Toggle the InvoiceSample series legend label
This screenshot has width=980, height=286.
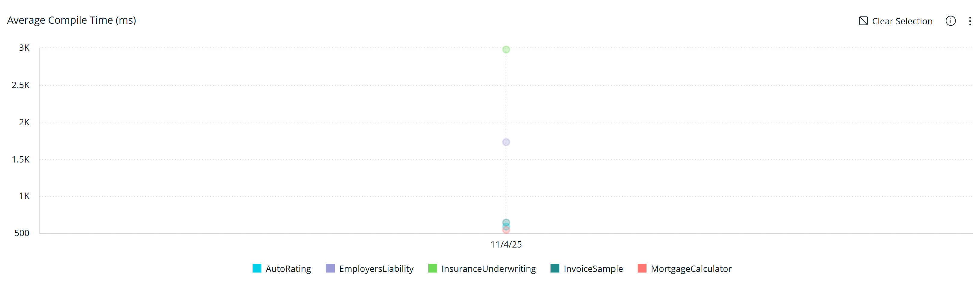click(x=593, y=269)
